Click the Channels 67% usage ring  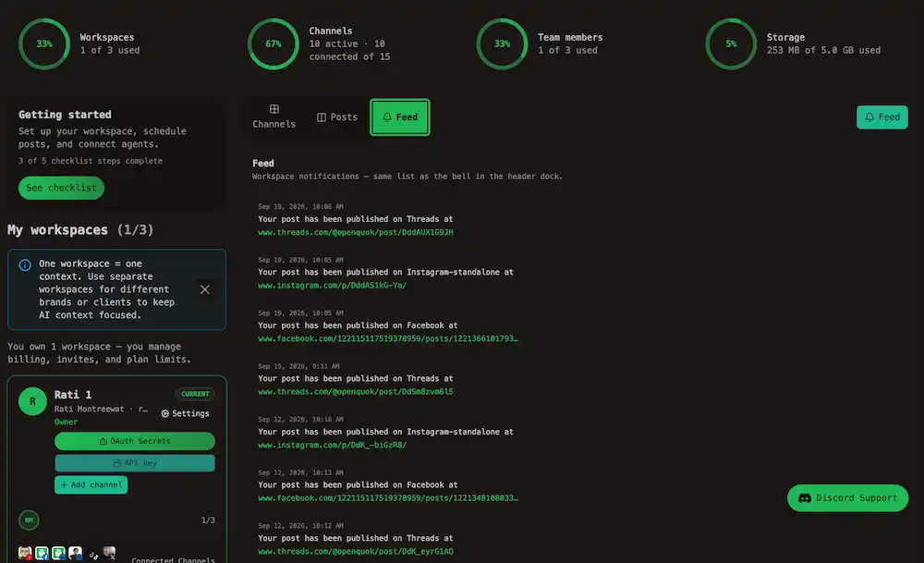tap(273, 43)
